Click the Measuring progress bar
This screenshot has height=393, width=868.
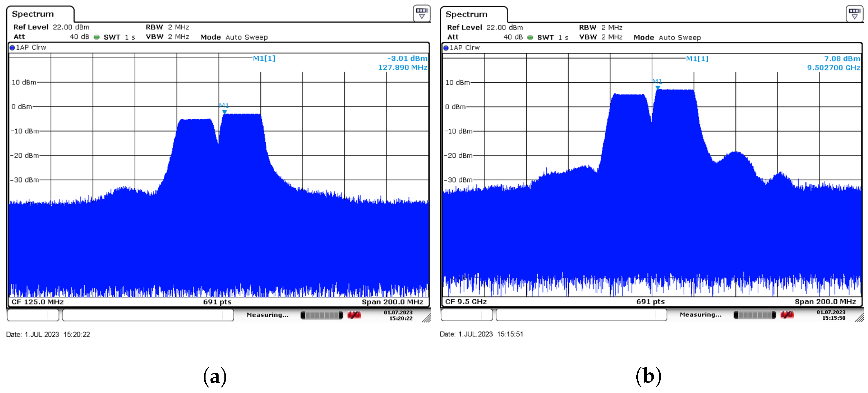322,315
